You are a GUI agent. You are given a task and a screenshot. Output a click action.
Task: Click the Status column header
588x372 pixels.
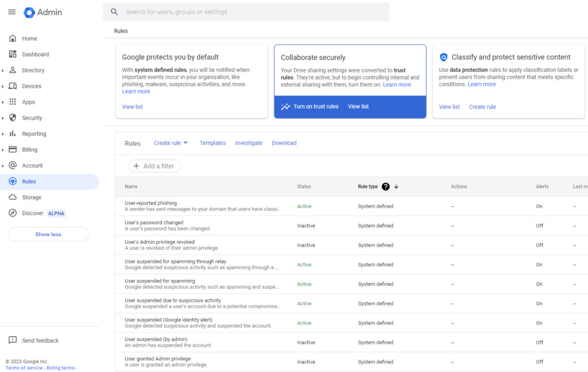304,186
